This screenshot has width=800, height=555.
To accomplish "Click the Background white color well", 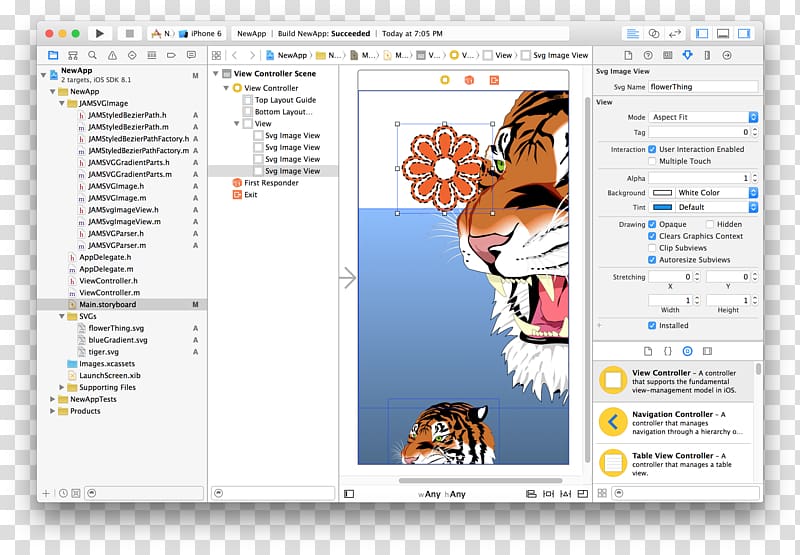I will (662, 193).
